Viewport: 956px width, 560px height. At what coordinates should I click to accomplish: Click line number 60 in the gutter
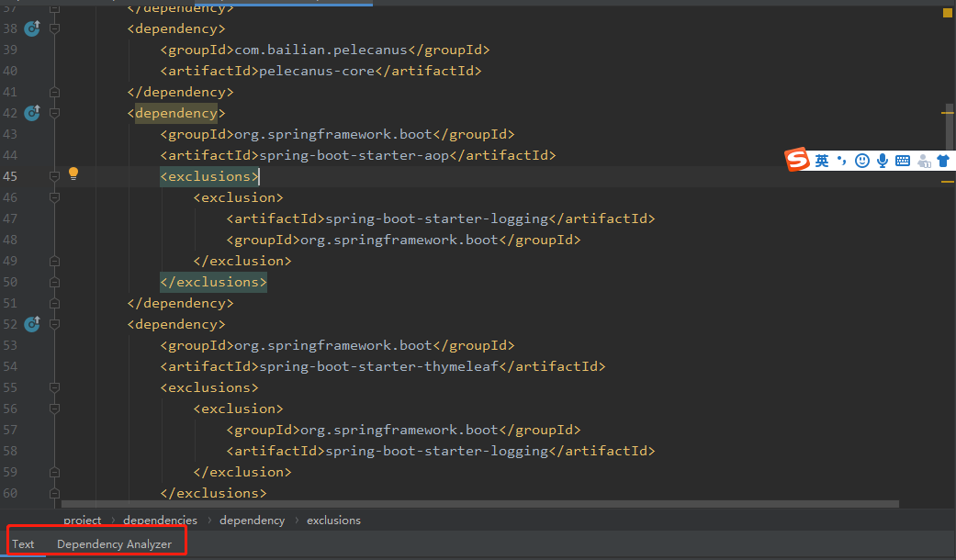(x=10, y=493)
